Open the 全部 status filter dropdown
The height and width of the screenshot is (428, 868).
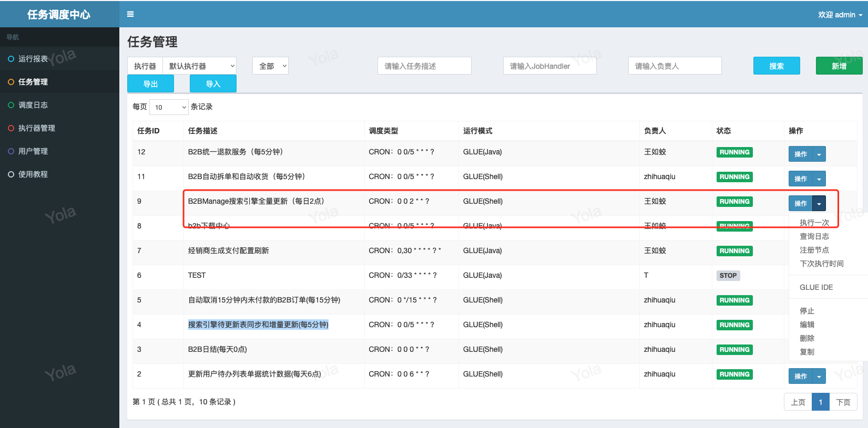click(270, 66)
